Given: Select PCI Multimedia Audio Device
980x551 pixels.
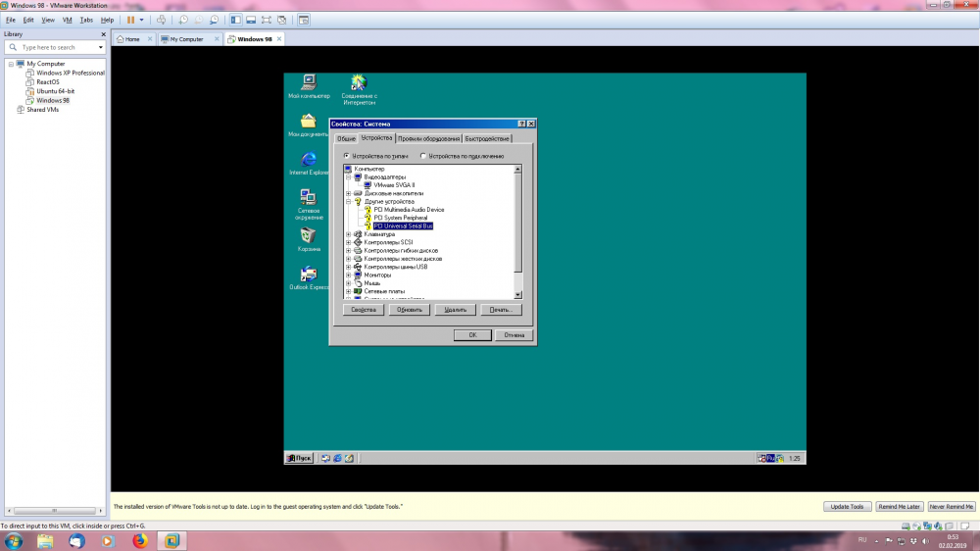Looking at the screenshot, I should point(409,210).
